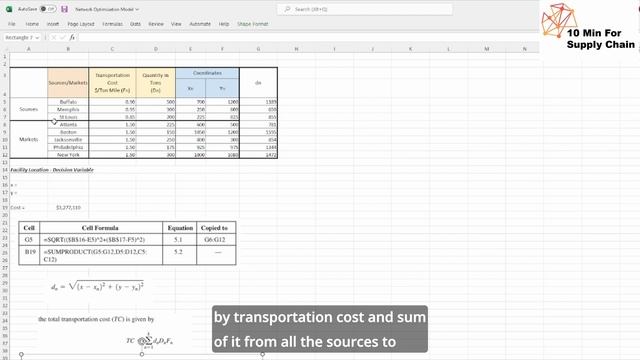
Task: Click the 'Markets' merged cell
Action: pyautogui.click(x=29, y=139)
